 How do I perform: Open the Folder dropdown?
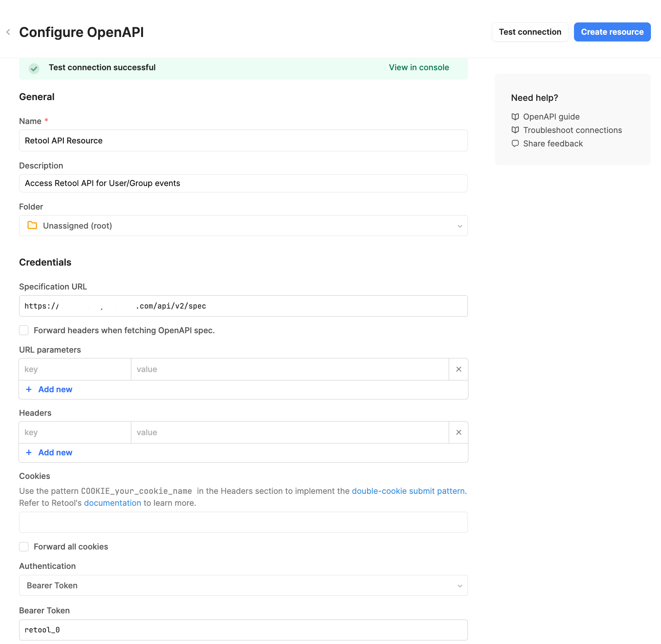coord(243,226)
